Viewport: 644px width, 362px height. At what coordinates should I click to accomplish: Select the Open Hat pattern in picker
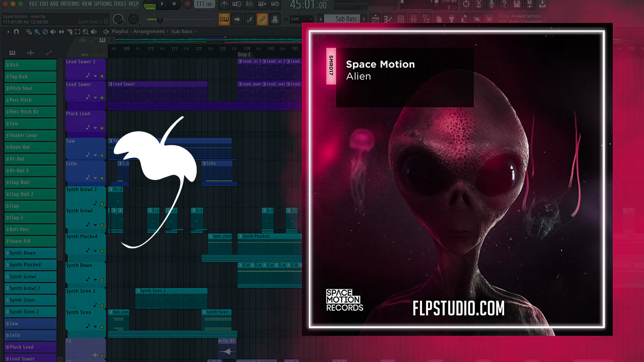(x=31, y=147)
